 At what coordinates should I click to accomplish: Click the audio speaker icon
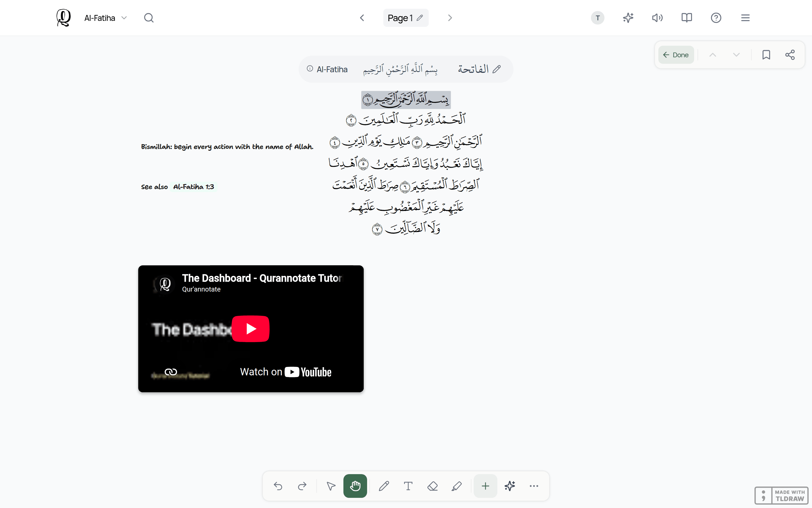coord(657,18)
